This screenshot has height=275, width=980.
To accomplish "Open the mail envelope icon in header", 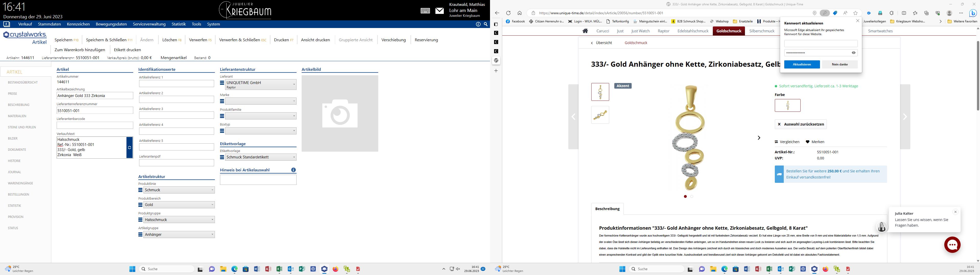I will 439,11.
